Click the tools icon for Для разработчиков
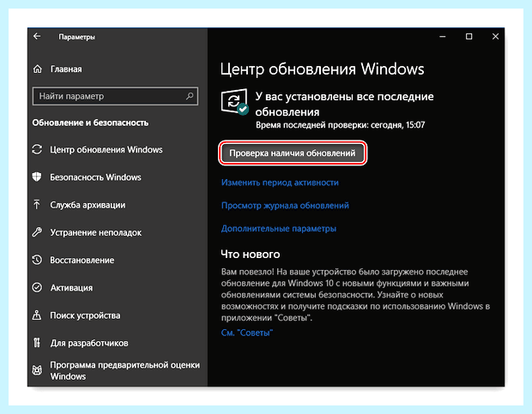Viewport: 532px width, 414px height. tap(37, 343)
